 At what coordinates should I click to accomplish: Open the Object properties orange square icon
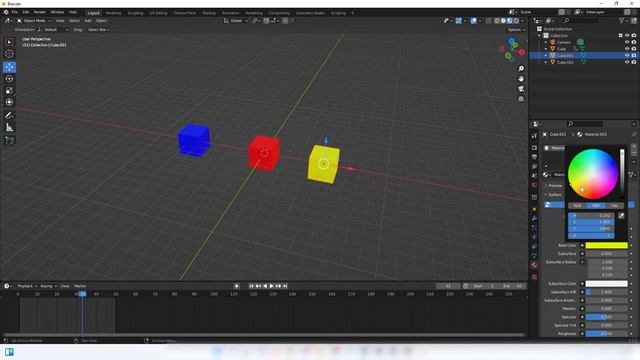click(x=534, y=209)
